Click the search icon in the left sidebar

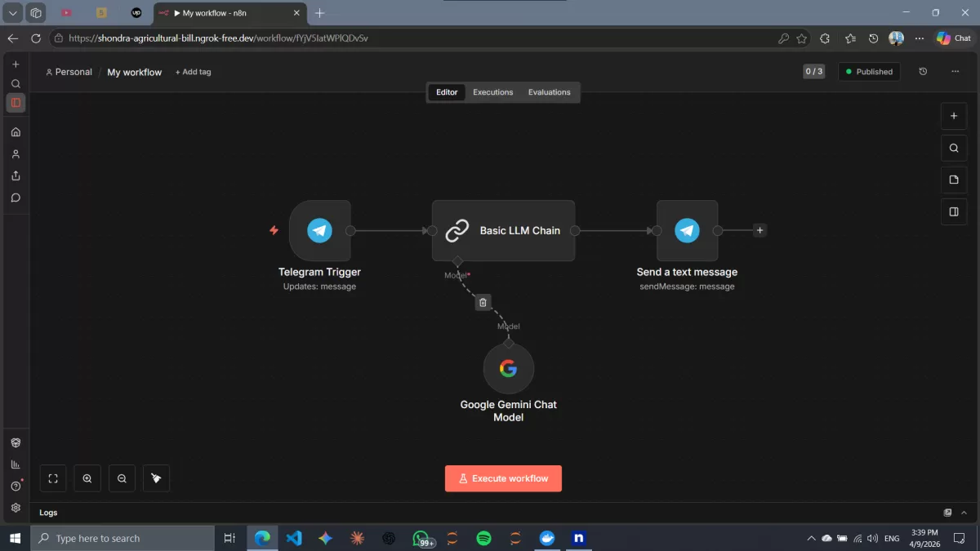[x=15, y=83]
